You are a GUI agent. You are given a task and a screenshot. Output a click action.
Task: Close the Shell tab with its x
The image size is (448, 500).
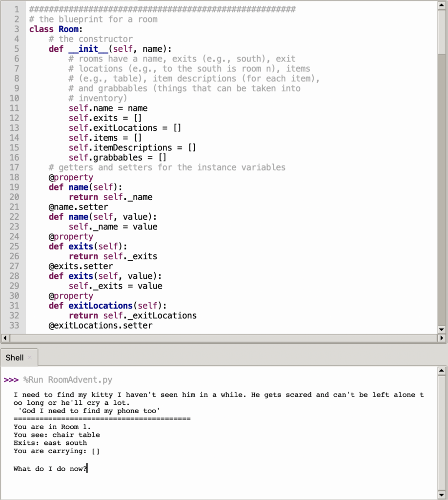click(x=29, y=358)
